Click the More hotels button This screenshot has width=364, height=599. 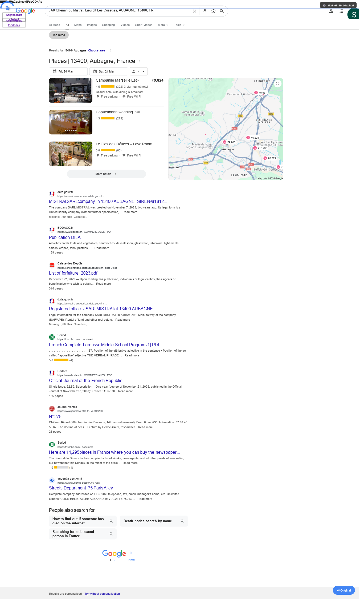point(106,174)
